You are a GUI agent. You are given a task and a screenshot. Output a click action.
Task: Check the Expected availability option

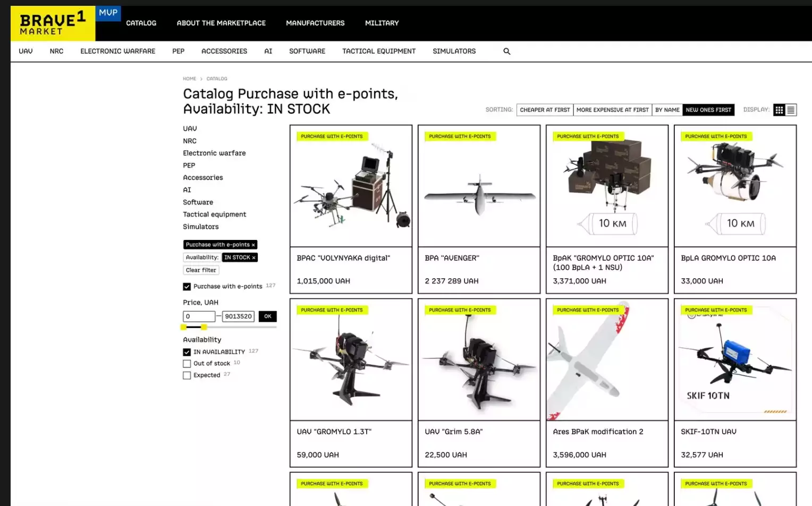pos(187,375)
